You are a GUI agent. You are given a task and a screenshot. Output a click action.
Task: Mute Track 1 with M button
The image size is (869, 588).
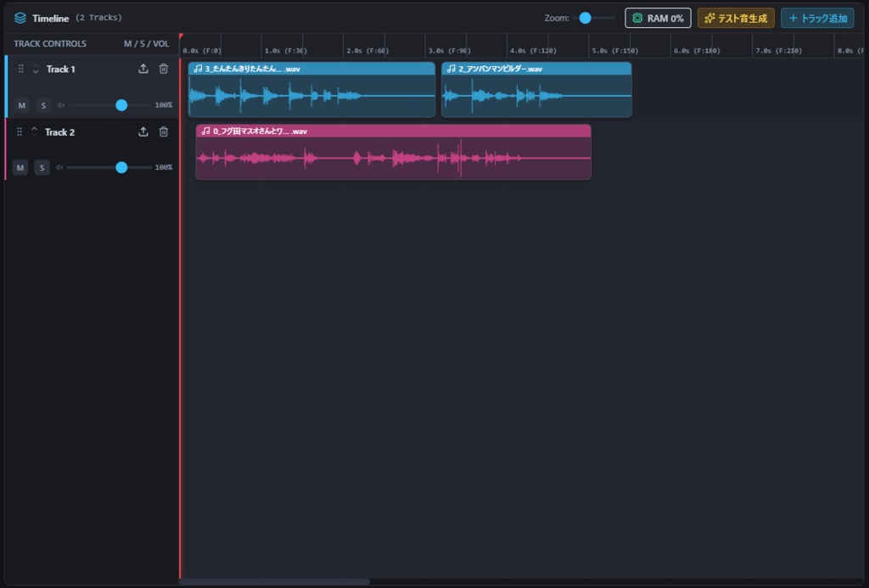21,105
